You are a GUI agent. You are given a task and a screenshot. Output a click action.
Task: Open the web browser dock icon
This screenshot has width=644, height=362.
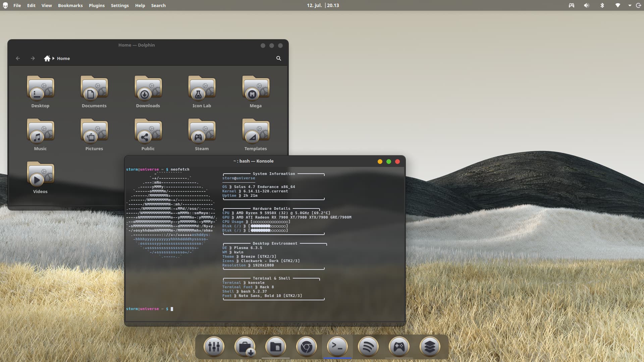[x=306, y=347]
